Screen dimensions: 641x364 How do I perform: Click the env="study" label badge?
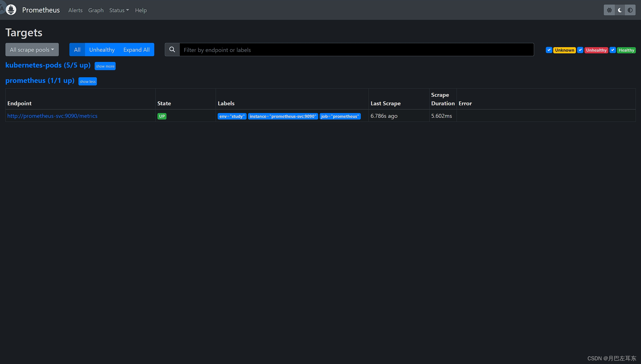(x=232, y=116)
